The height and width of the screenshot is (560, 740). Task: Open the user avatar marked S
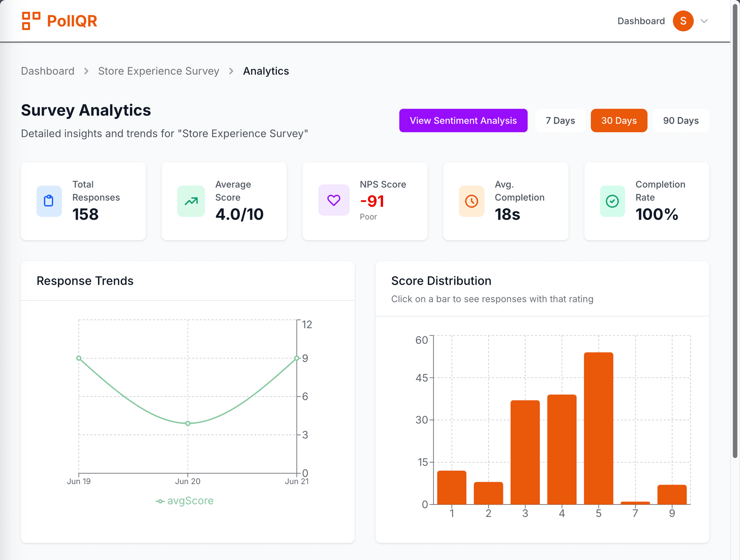683,21
